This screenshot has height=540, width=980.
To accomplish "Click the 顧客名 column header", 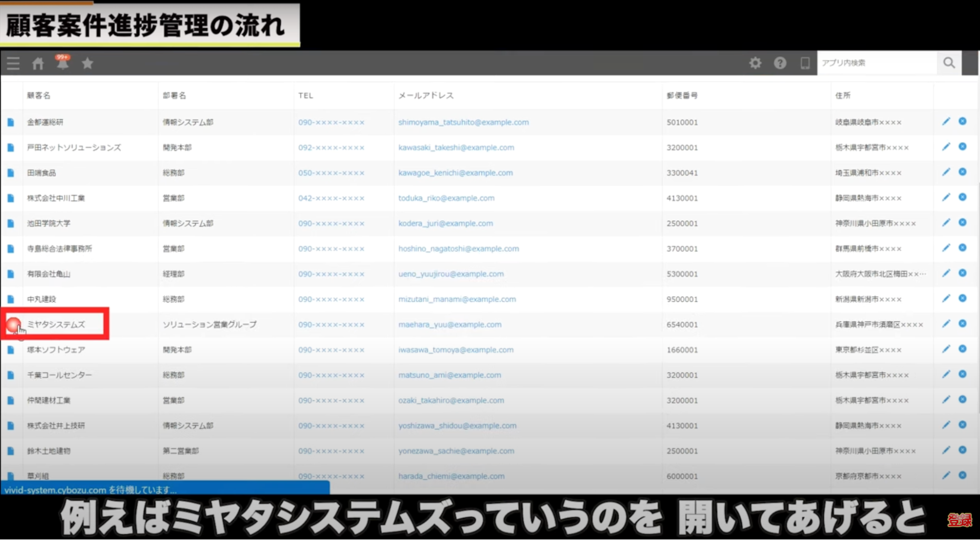I will click(39, 95).
